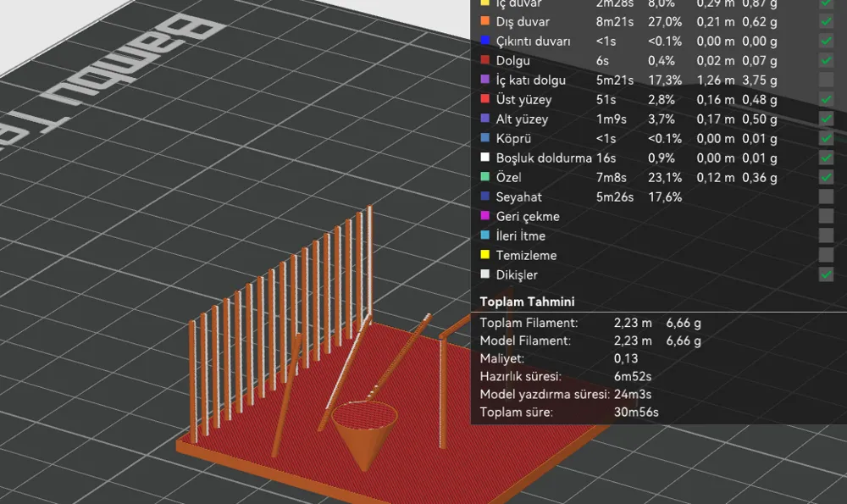Viewport: 847px width, 504px height.
Task: Click the İç katı dolgu weight 3,75 g
Action: (x=759, y=80)
